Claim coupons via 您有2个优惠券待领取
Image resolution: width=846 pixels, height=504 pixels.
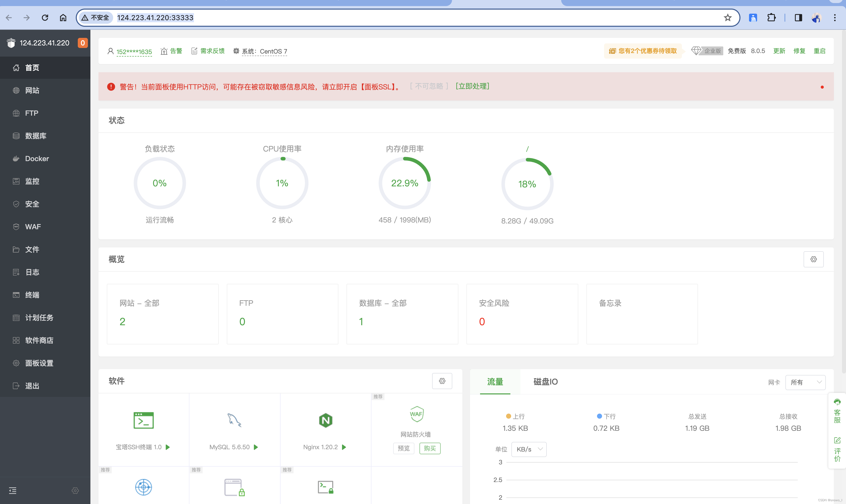643,51
